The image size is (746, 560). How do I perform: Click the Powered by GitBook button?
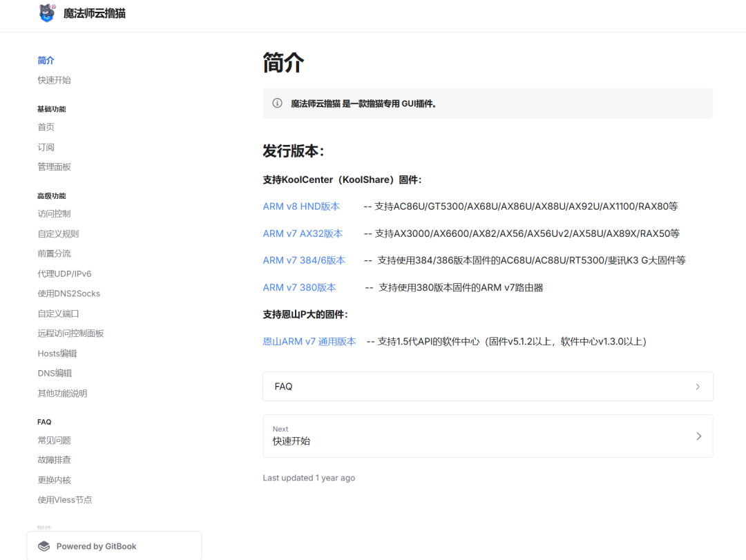[x=114, y=546]
